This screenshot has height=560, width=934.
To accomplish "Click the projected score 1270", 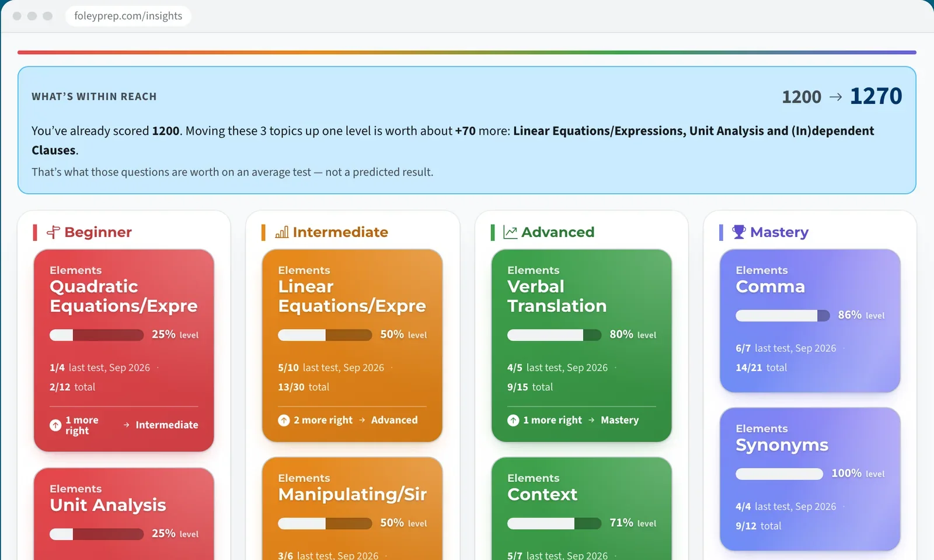I will pos(876,96).
